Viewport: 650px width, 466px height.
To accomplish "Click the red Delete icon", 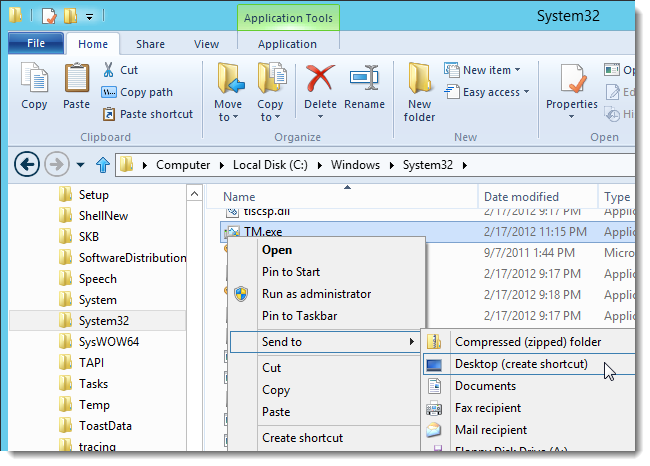I will pos(320,78).
